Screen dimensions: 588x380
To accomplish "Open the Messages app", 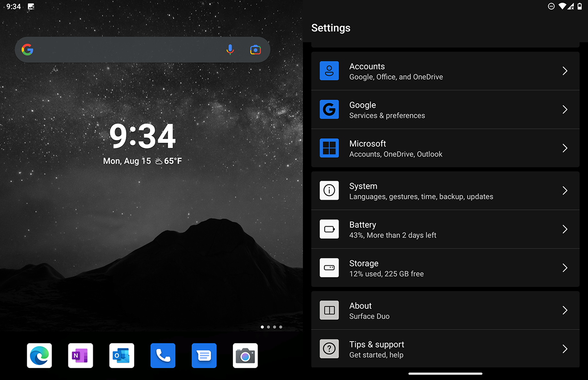I will [204, 356].
